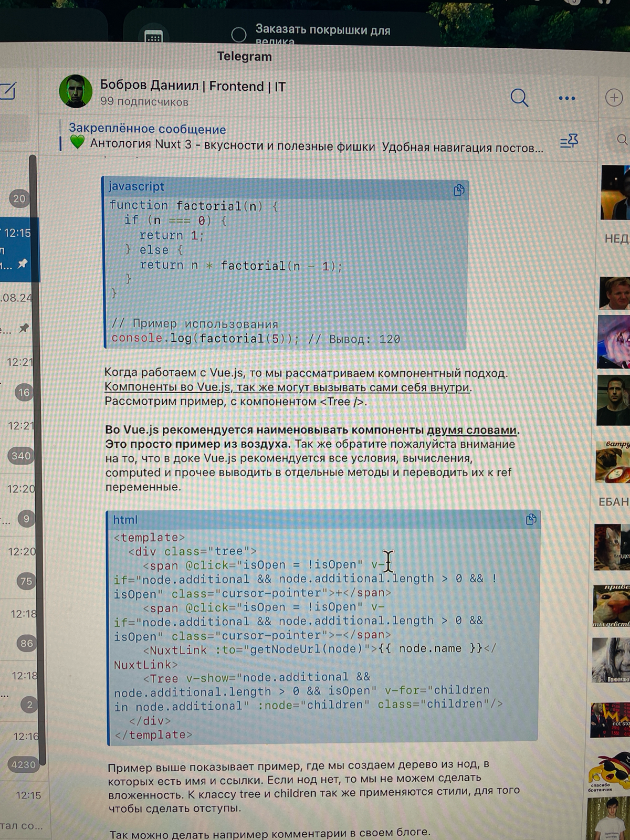Select chat with unread badge 75

coord(26,581)
